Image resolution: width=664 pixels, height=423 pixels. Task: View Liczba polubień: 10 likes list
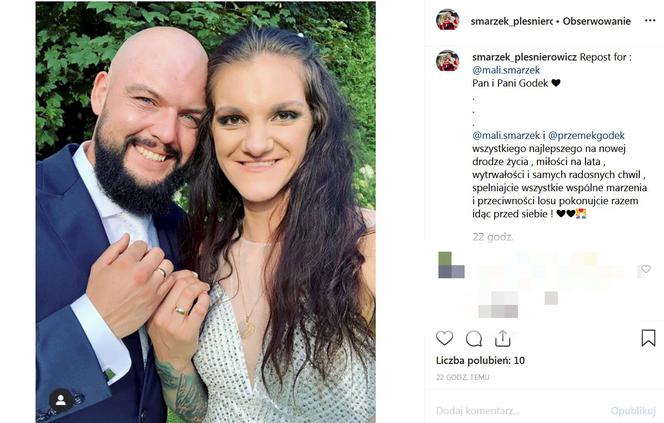pyautogui.click(x=480, y=361)
